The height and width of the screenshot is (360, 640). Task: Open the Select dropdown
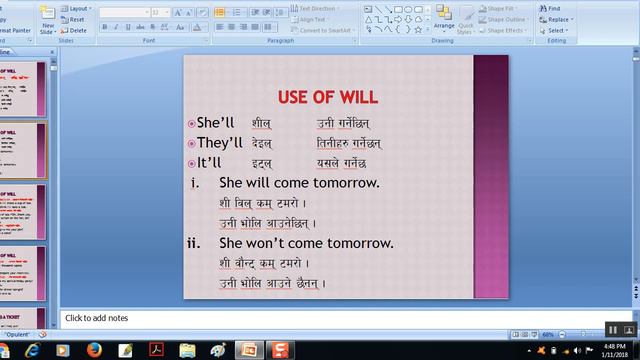[553, 31]
